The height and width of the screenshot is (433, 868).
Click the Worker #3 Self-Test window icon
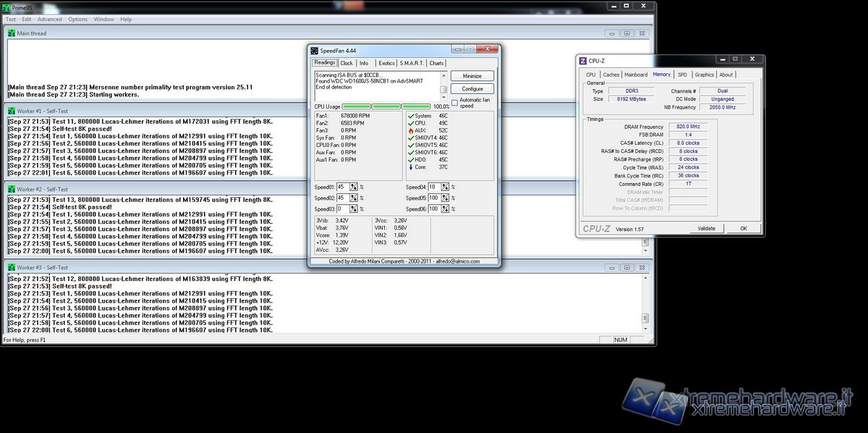coord(11,266)
